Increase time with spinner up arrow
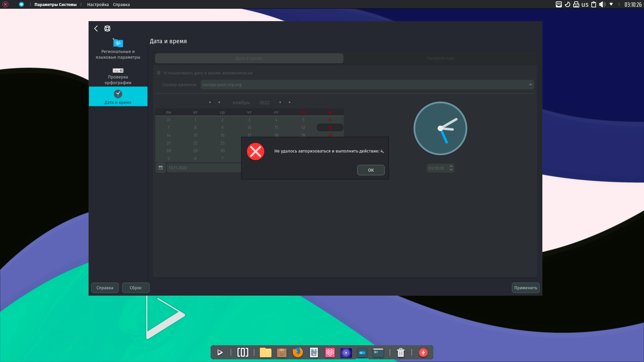 click(x=451, y=166)
